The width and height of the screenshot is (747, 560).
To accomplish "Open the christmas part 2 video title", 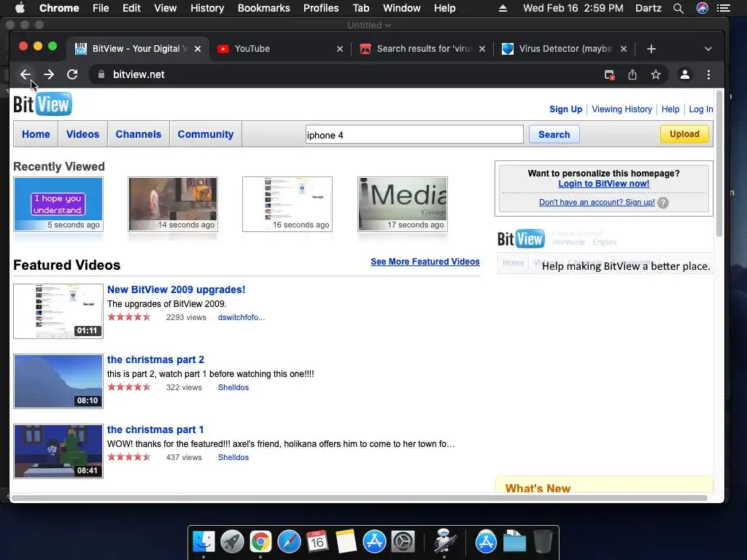I will [155, 359].
